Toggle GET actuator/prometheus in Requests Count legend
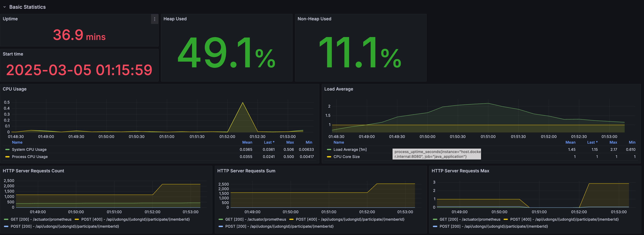644x235 pixels. 41,219
